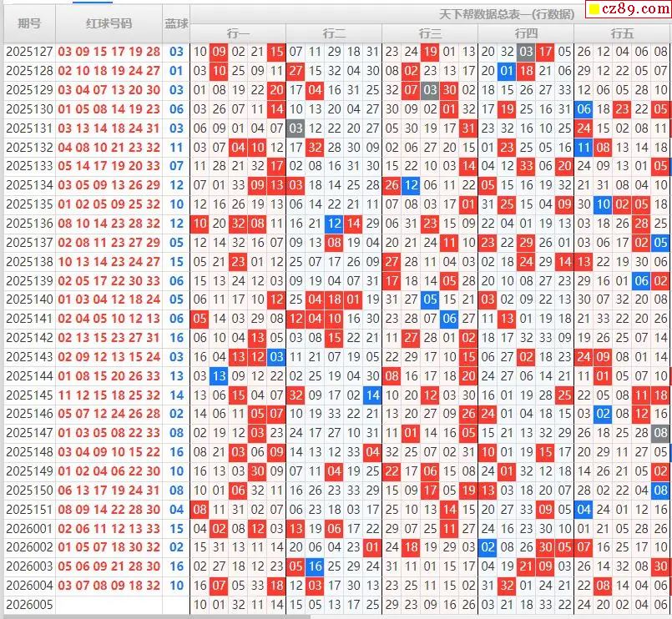Select the 行一 column group header
672x619 pixels.
click(238, 33)
